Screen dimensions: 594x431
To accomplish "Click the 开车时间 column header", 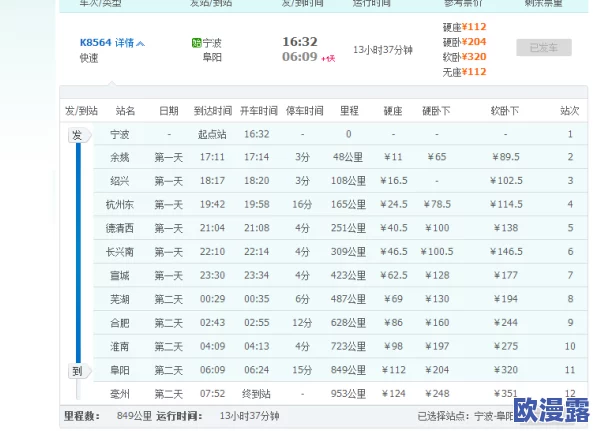I will 259,111.
